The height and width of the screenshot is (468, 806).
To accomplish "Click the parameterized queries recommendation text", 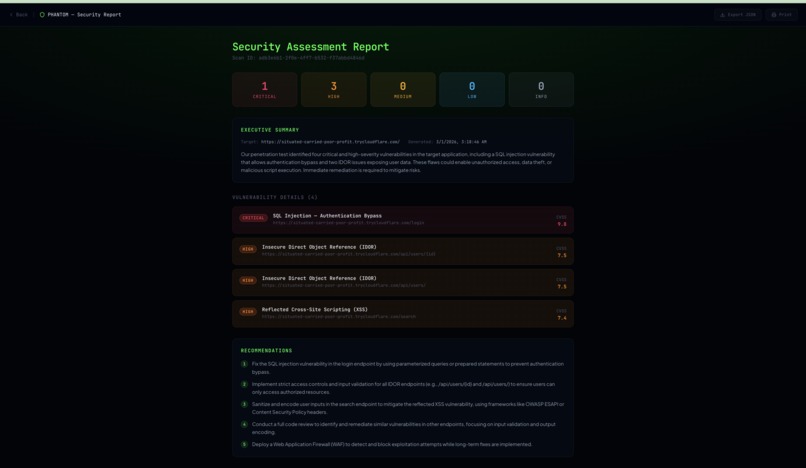I will coord(408,368).
